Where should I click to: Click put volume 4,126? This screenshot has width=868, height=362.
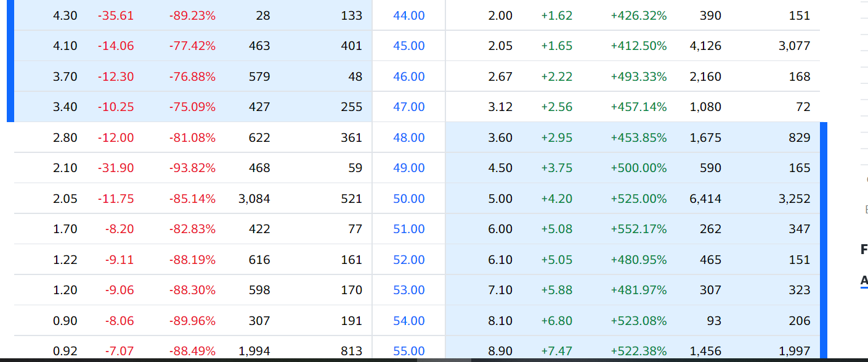tap(705, 46)
